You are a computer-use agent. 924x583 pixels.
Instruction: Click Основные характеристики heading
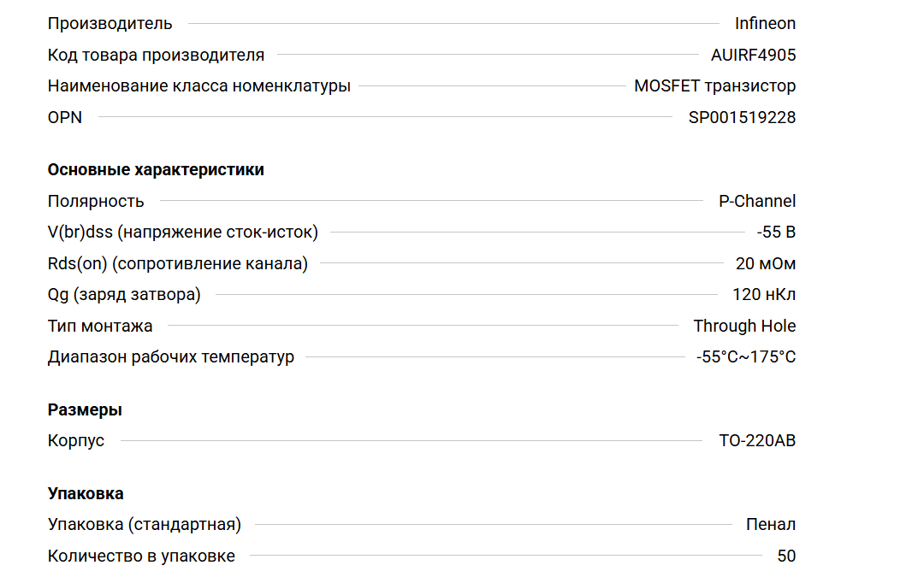[x=156, y=170]
